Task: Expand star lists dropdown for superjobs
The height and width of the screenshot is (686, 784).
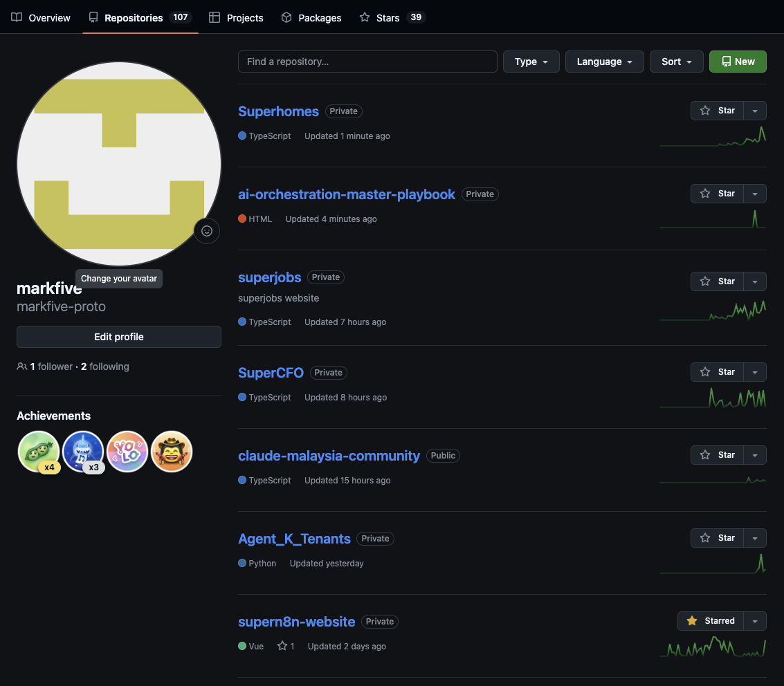Action: point(755,281)
